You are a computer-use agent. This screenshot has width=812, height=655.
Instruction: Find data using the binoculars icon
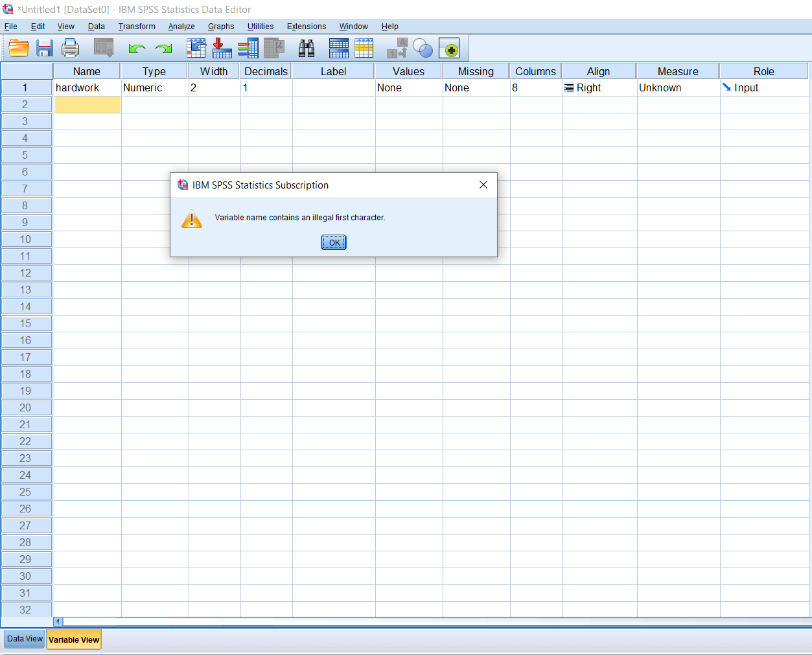tap(306, 48)
